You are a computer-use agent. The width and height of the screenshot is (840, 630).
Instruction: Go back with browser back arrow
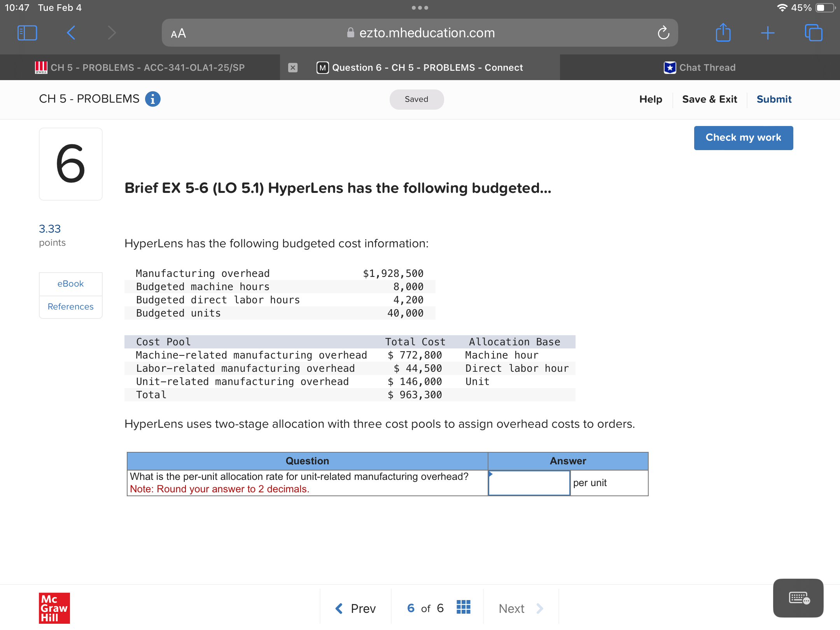(71, 33)
